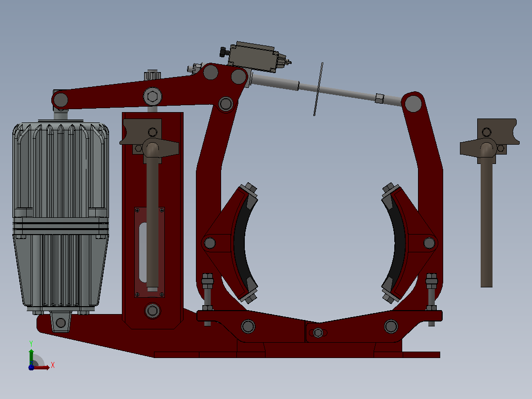Select the hex bolt at the base center hinge
Image resolution: width=532 pixels, height=399 pixels.
pyautogui.click(x=318, y=332)
